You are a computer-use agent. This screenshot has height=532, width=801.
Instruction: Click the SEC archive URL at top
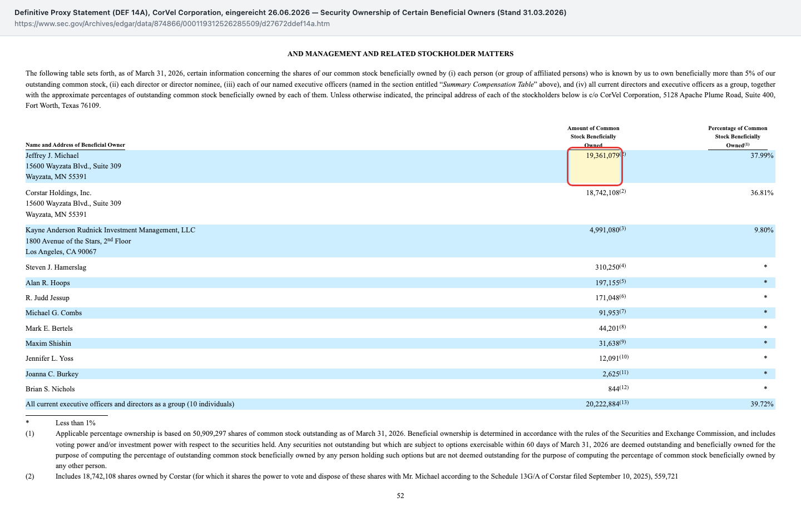(172, 24)
